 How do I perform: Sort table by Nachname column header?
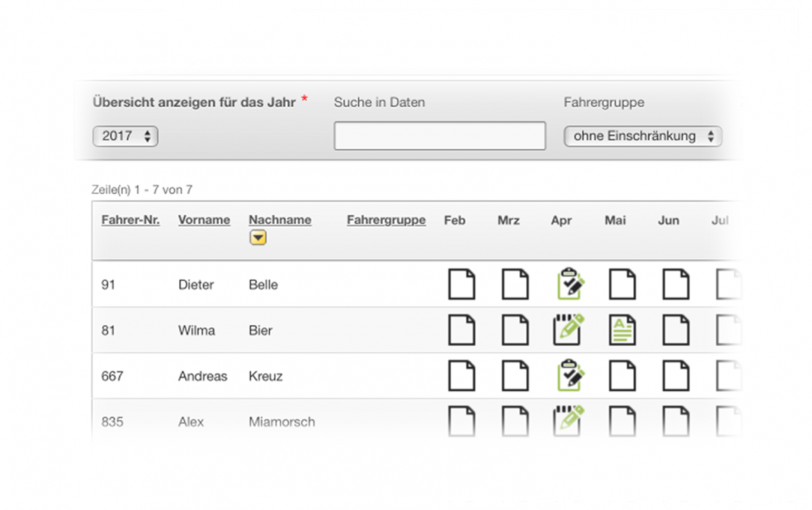tap(280, 220)
